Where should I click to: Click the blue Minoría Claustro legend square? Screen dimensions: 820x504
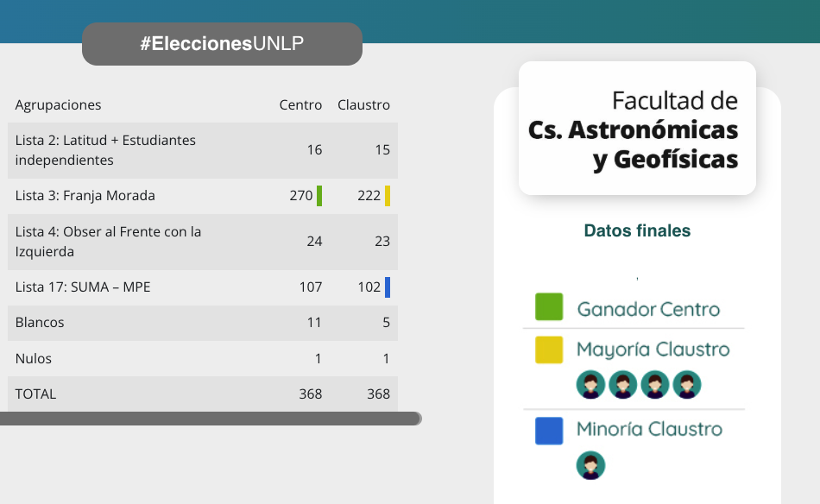point(549,431)
